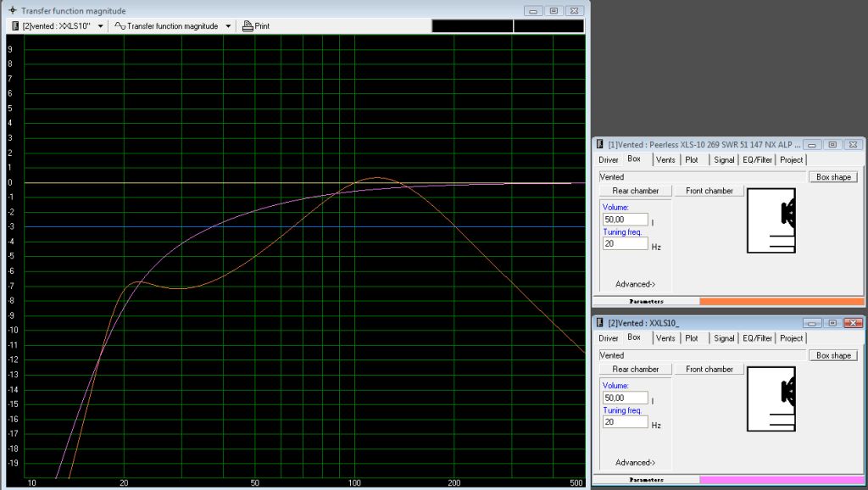Click the speaker project icon in graph toolbar

[15, 26]
